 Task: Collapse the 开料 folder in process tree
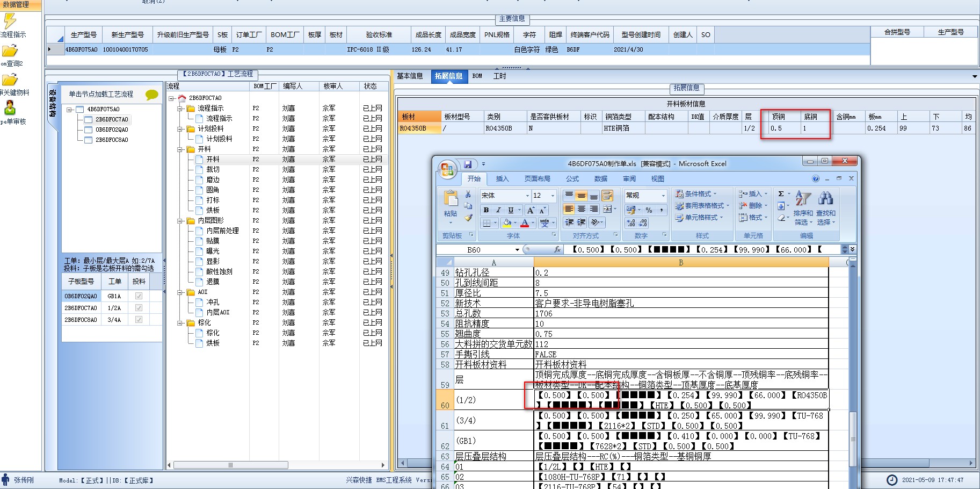tap(180, 149)
